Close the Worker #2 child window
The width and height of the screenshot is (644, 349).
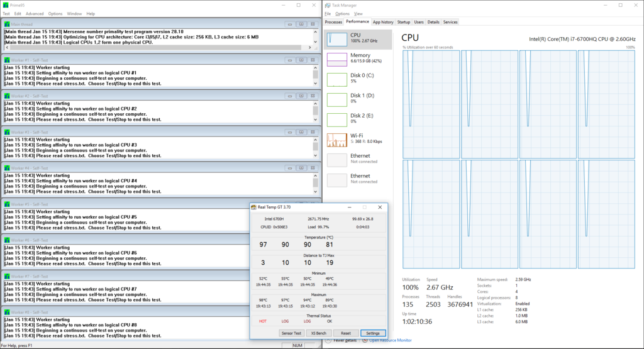(x=313, y=96)
